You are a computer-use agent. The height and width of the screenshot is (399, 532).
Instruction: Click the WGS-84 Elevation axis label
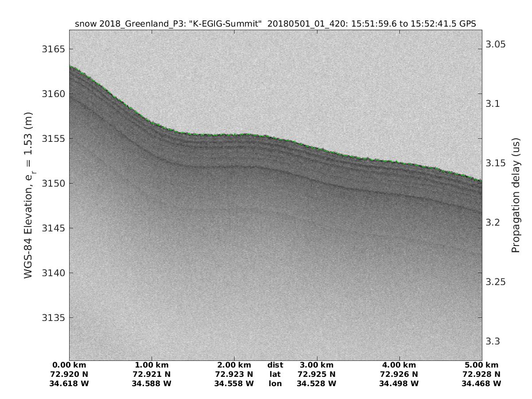coord(29,195)
